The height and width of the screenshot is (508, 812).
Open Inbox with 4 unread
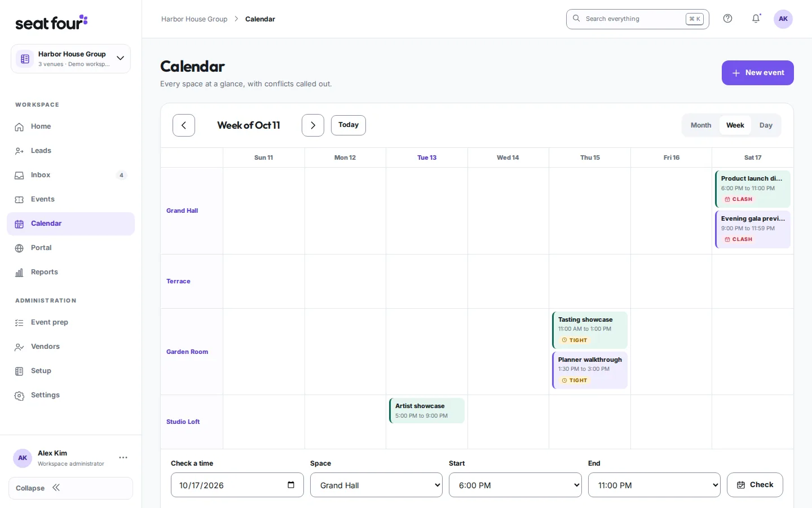(70, 175)
